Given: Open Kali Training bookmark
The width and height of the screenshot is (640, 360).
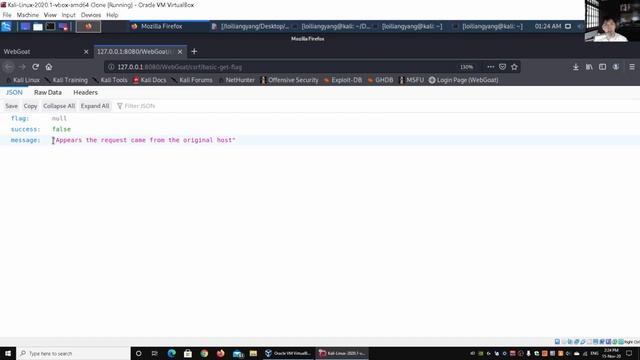Looking at the screenshot, I should (67, 80).
